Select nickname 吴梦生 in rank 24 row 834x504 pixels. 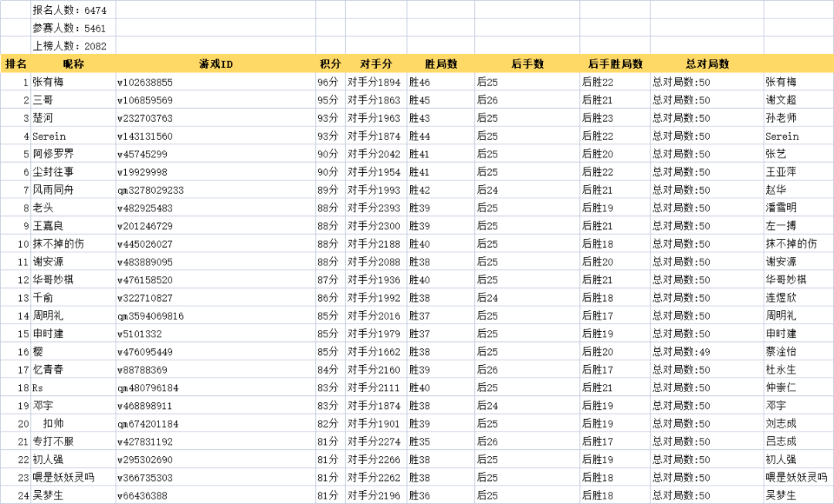pyautogui.click(x=46, y=496)
